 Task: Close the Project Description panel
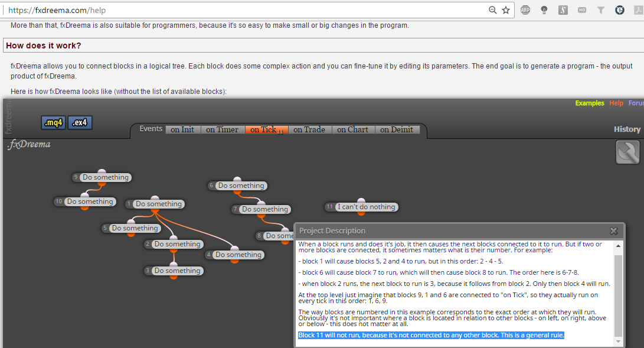coord(614,231)
